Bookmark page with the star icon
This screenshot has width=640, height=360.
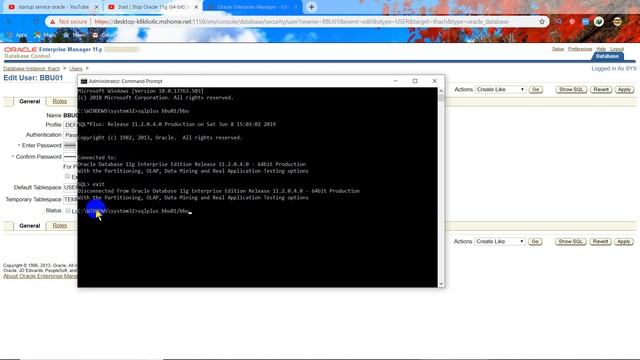click(542, 22)
